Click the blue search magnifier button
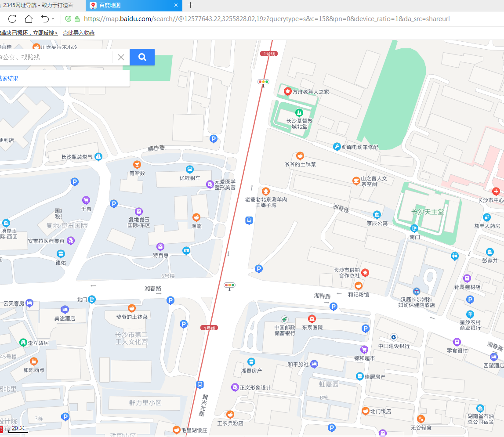The height and width of the screenshot is (437, 504). click(142, 57)
